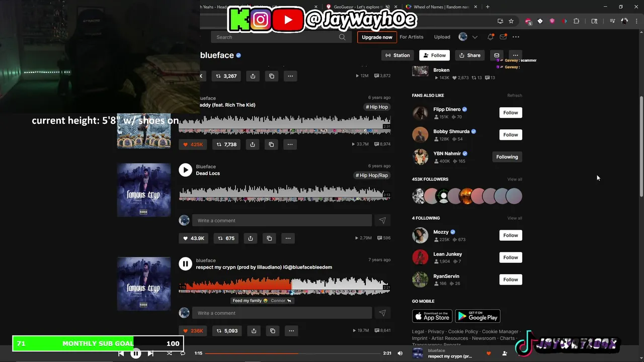This screenshot has width=644, height=362.
Task: Toggle shuffle in the player bar
Action: click(x=169, y=353)
